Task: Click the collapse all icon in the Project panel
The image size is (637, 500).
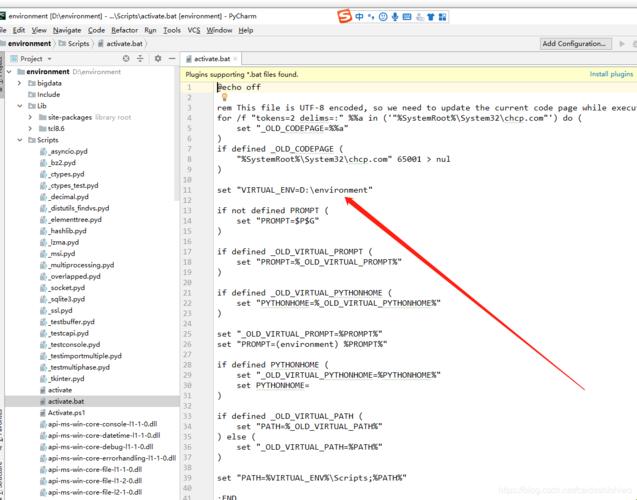Action: click(140, 58)
